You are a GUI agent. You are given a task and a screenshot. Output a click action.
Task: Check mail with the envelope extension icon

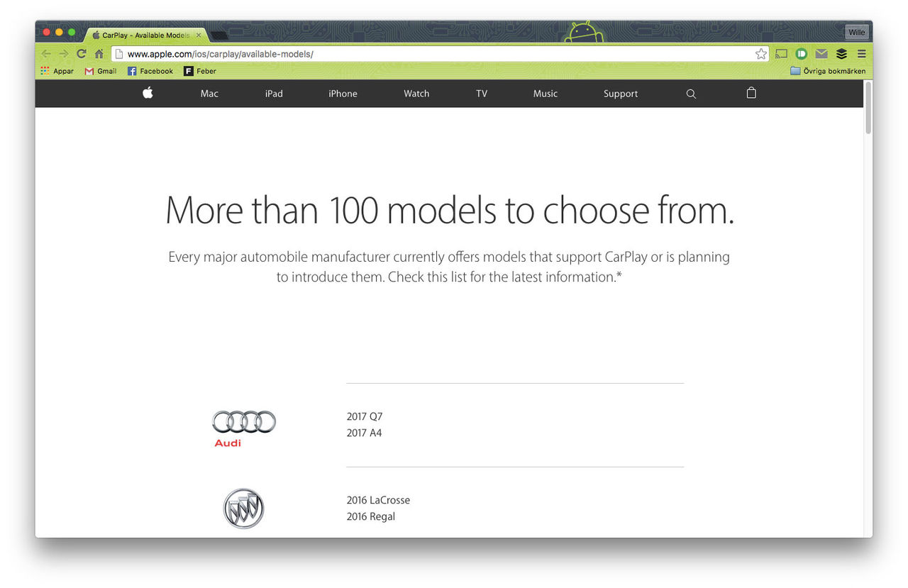tap(821, 53)
